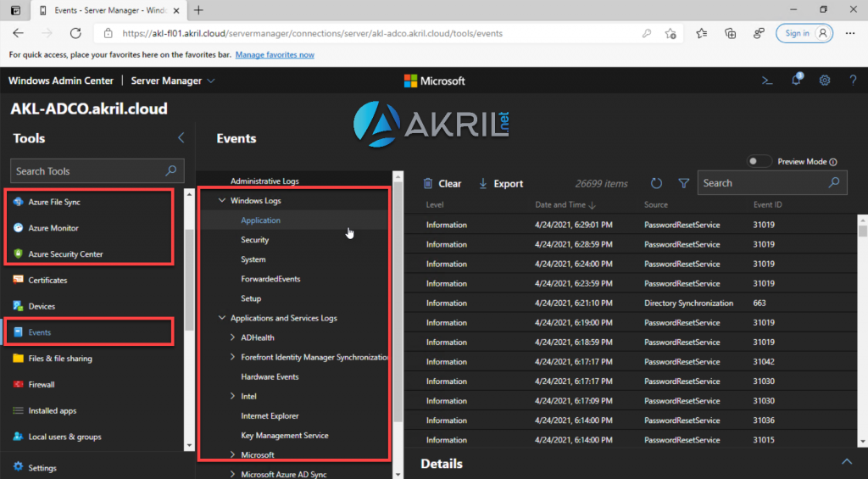Viewport: 868px width, 479px height.
Task: Toggle Preview Mode switch
Action: pos(758,161)
